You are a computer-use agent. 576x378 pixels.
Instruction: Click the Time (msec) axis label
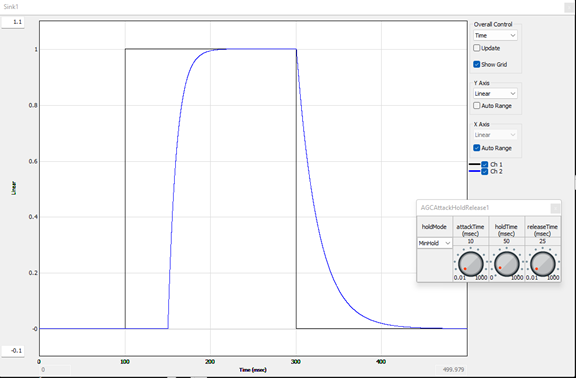point(253,370)
